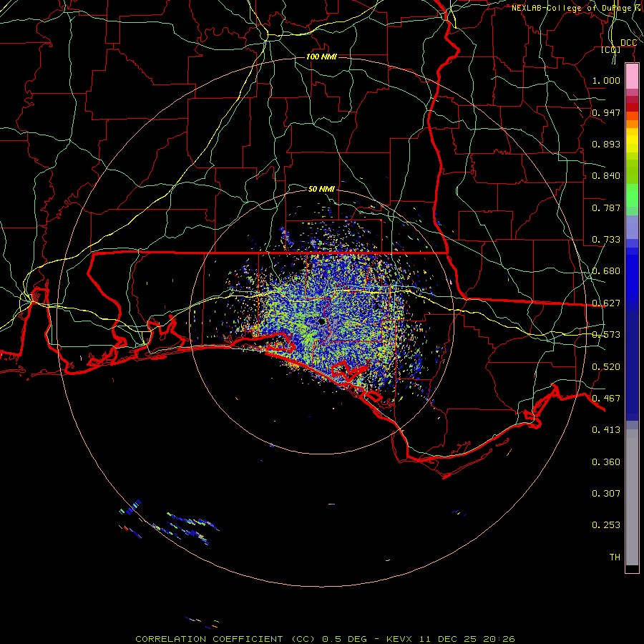Click the 0.573 color scale value
This screenshot has height=644, width=644.
coord(606,334)
